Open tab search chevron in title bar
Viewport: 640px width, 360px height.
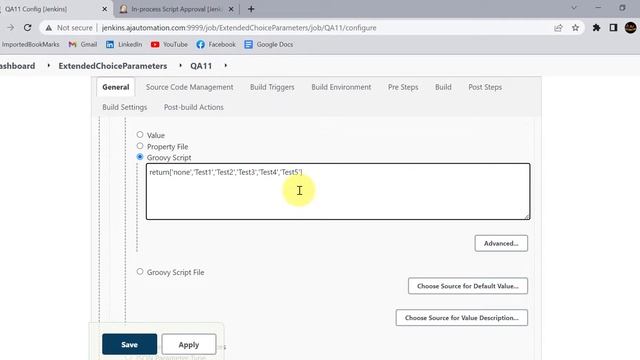[574, 8]
